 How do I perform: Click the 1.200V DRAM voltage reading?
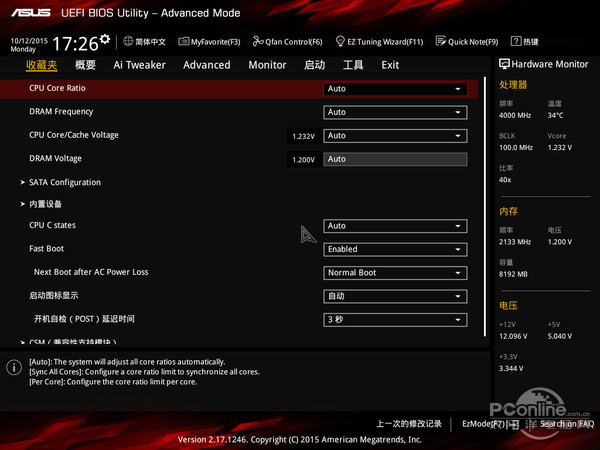(x=303, y=160)
